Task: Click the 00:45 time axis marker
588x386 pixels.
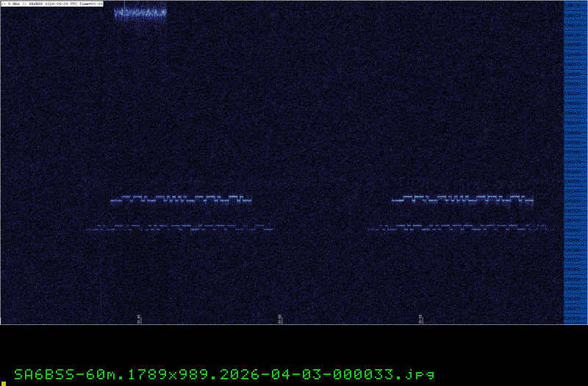Action: click(139, 319)
